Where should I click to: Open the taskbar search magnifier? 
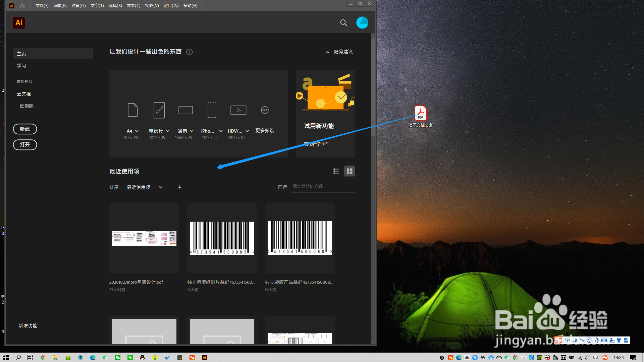point(18,358)
